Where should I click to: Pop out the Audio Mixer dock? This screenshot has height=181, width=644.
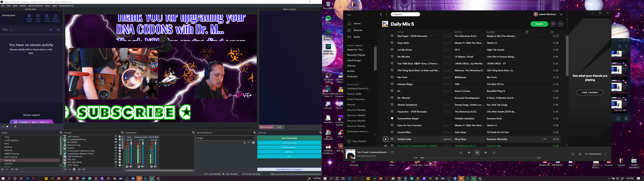pyautogui.click(x=193, y=133)
